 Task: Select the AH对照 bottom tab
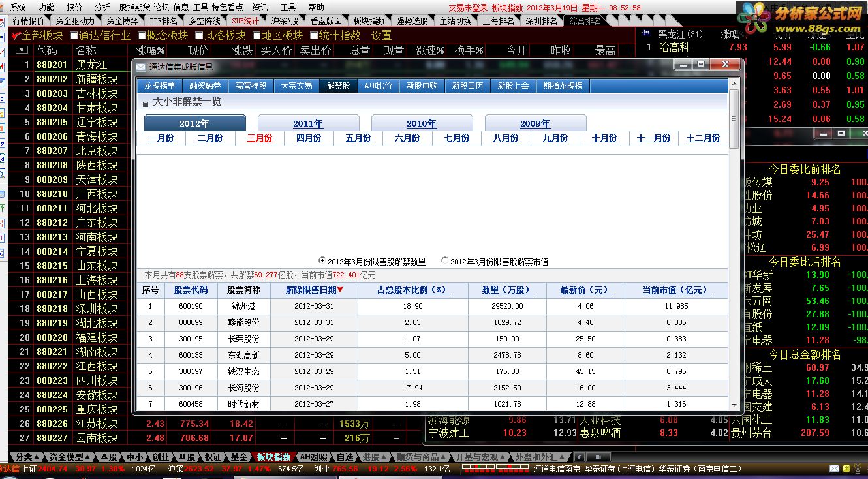(314, 457)
